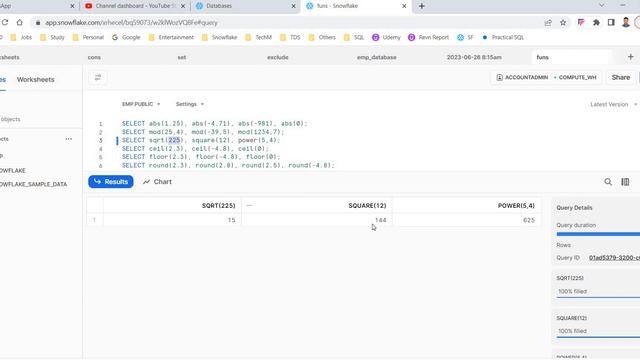Open the Personal bookmark folder
The width and height of the screenshot is (640, 360).
point(88,37)
